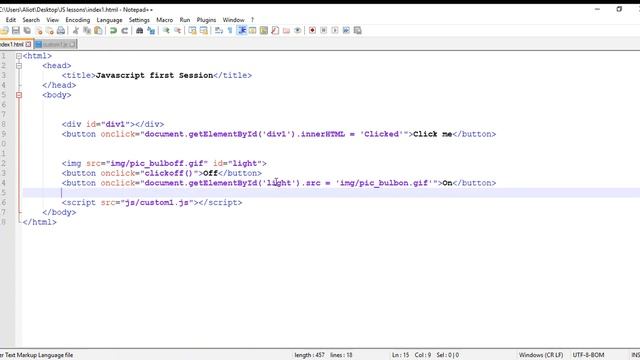Image resolution: width=640 pixels, height=360 pixels.
Task: Open the Encoding menu
Action: (x=78, y=20)
